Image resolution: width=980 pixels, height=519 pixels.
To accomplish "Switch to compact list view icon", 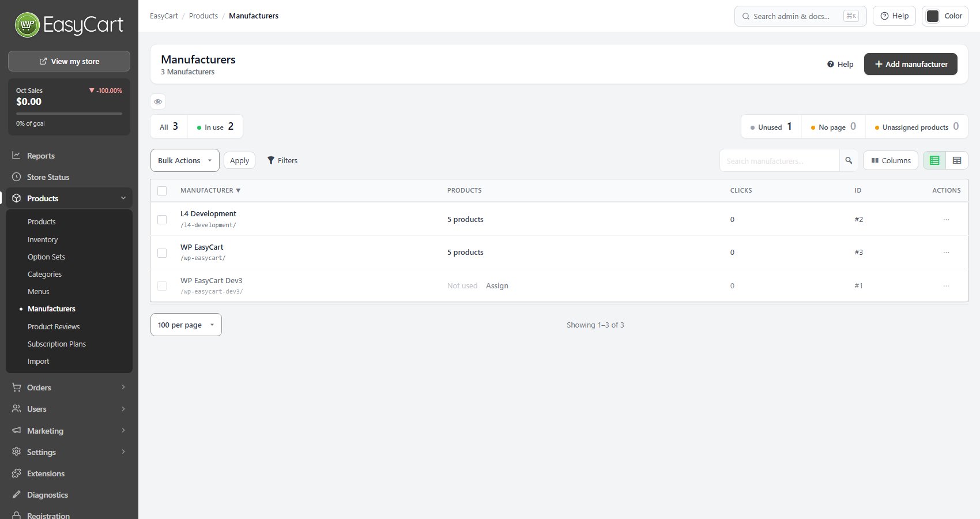I will pos(934,160).
